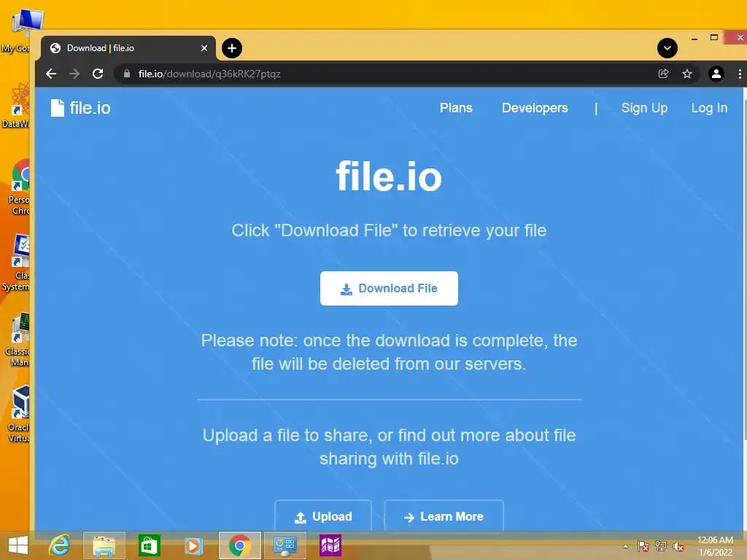The image size is (747, 560).
Task: Open the share page icon in address bar
Action: 663,74
